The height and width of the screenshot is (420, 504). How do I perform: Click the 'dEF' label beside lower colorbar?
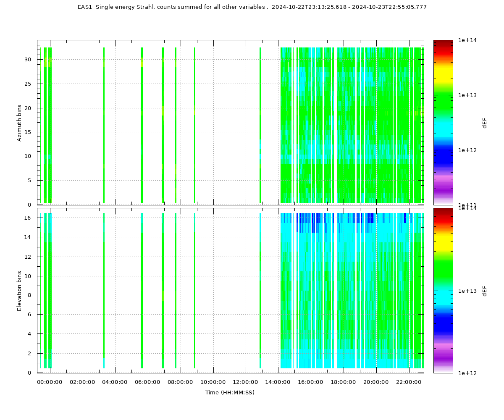pos(484,291)
